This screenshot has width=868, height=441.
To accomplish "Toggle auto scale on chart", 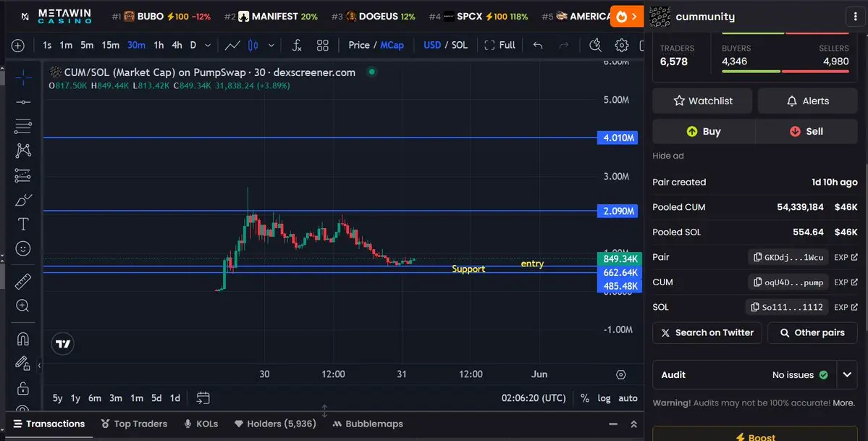I will tap(628, 398).
